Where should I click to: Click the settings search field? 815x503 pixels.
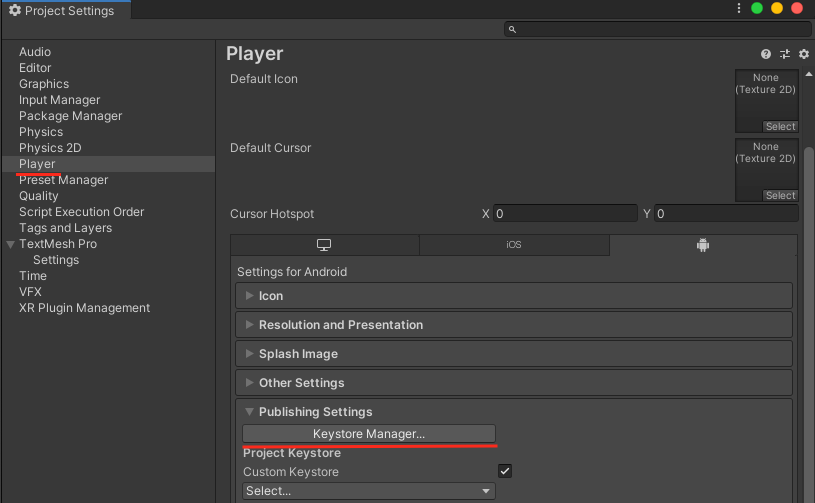(x=658, y=30)
